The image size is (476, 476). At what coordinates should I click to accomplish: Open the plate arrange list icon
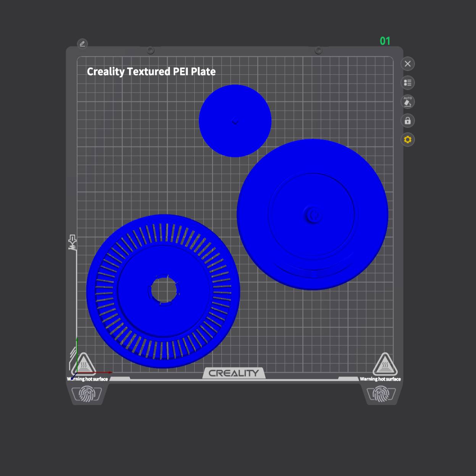(x=408, y=82)
